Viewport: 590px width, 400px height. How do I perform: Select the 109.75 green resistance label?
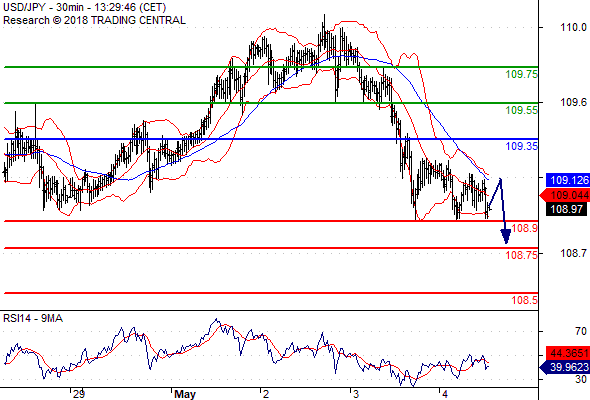click(x=522, y=74)
